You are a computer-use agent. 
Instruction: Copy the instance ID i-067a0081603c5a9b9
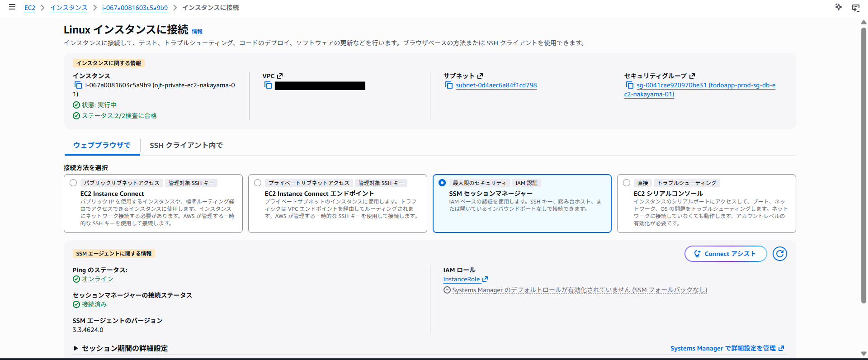78,85
